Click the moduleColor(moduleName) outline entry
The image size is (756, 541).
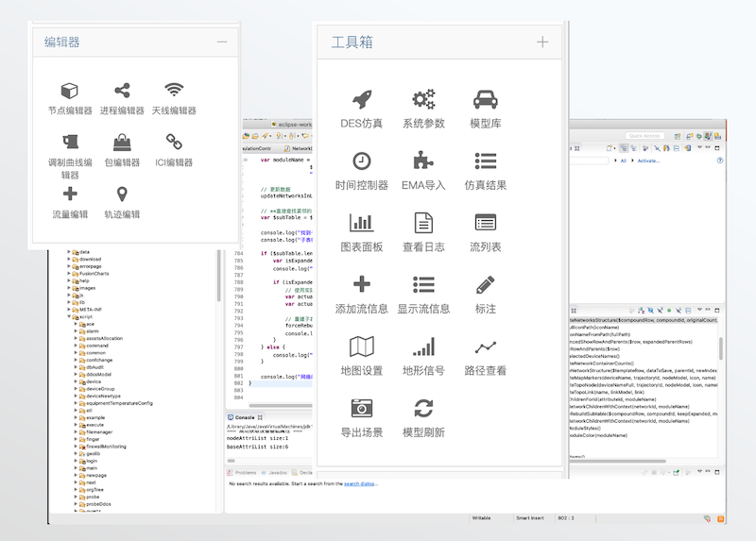598,435
